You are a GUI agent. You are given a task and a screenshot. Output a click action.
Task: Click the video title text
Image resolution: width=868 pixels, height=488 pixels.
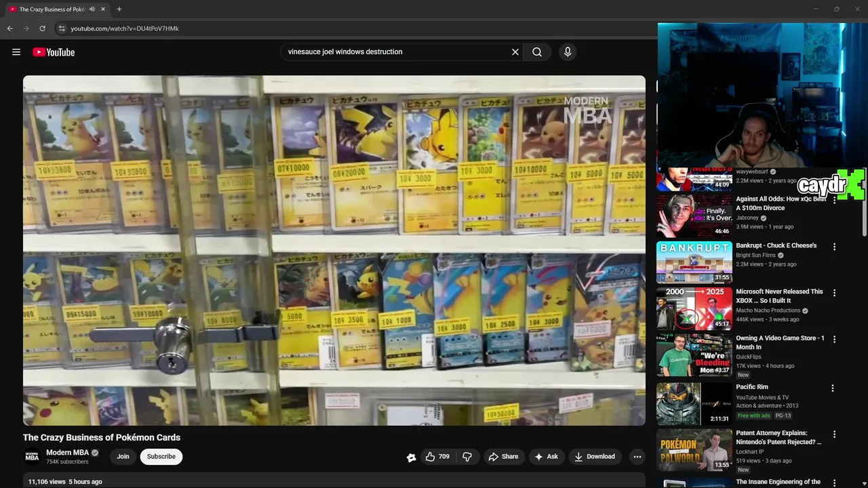pos(102,438)
